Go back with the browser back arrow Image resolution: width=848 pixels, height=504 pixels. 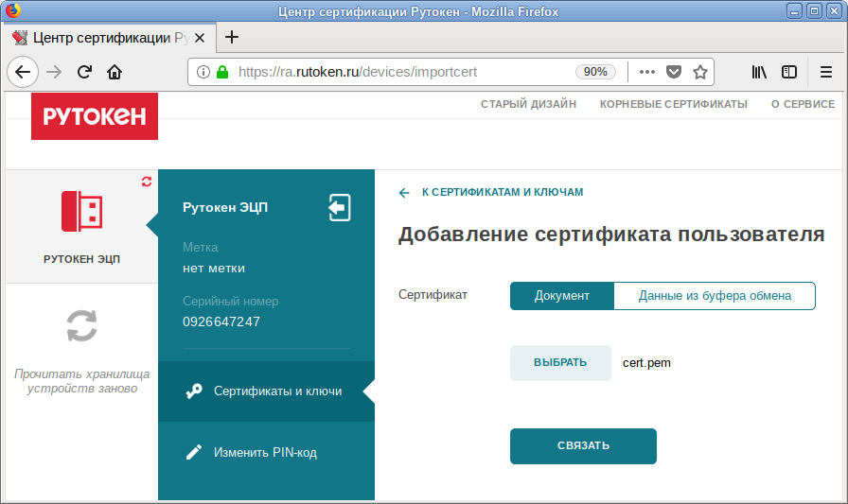[23, 72]
